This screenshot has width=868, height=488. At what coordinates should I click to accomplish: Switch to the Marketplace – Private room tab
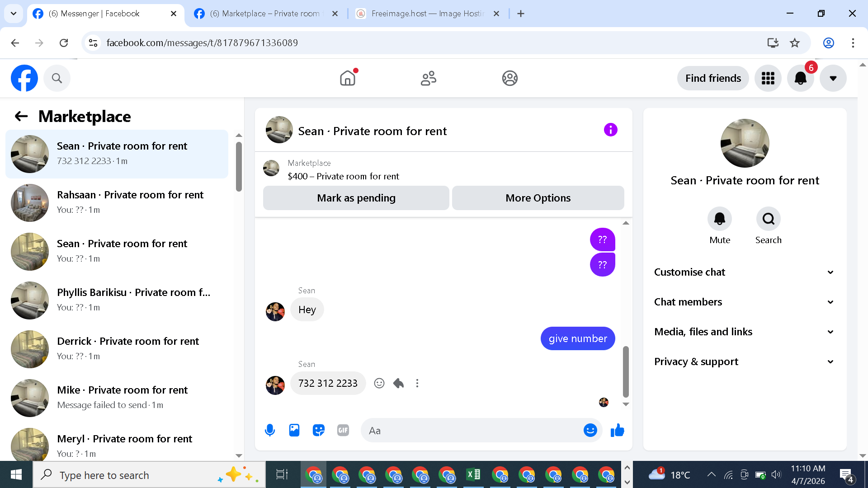tap(267, 14)
